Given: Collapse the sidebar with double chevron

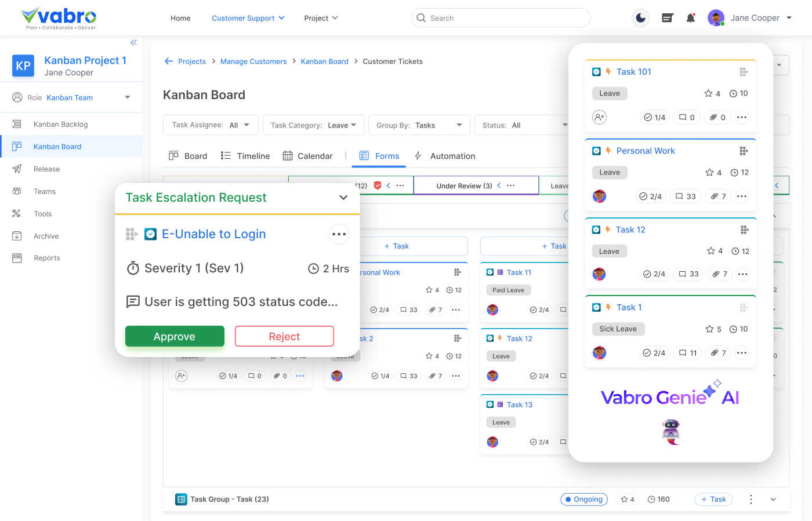Looking at the screenshot, I should 133,42.
